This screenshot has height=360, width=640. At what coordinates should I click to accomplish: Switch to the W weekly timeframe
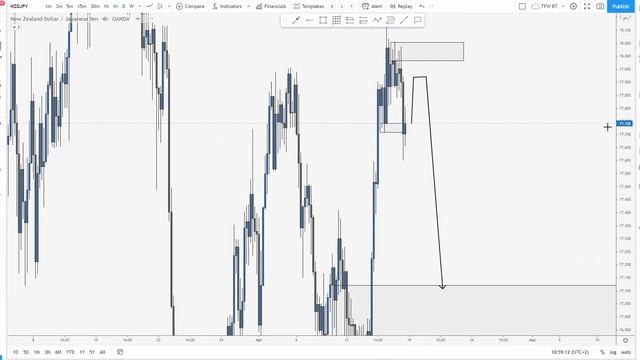tap(131, 6)
